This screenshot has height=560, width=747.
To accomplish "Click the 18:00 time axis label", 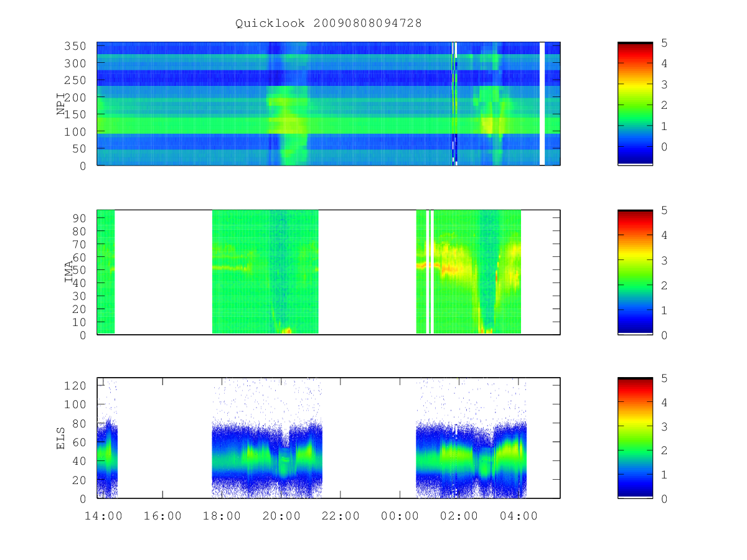I will (222, 516).
